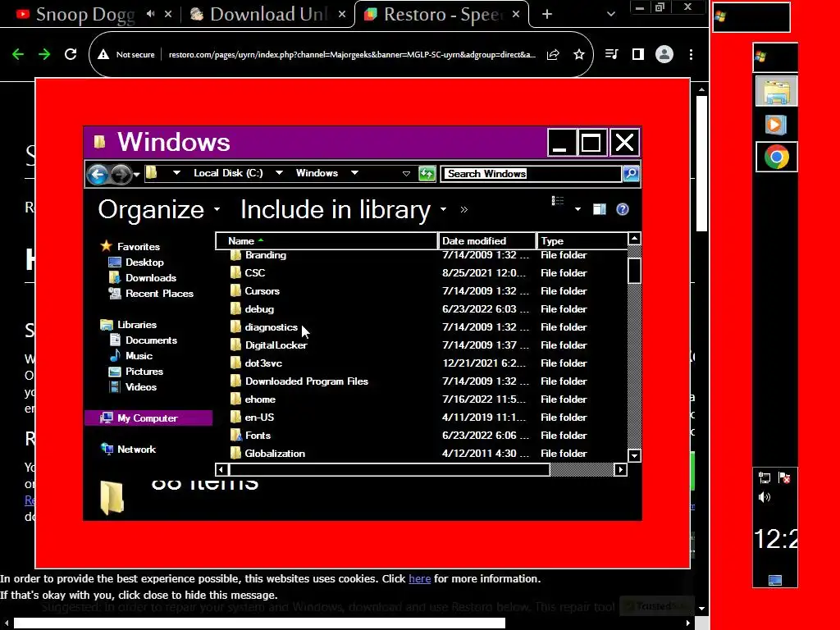Open Explorer help icon
Viewport: 840px width, 630px height.
tap(622, 209)
